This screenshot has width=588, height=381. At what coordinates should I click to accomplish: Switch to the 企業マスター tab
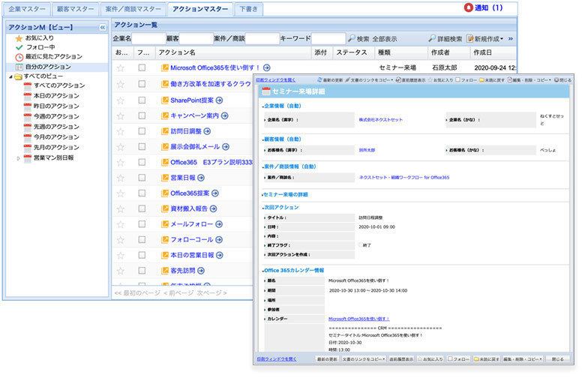pos(27,9)
